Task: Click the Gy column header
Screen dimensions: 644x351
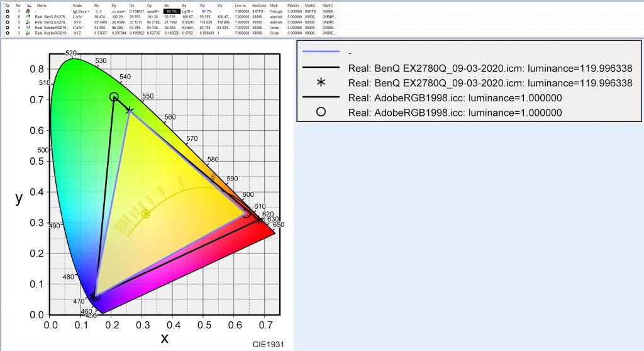Action: 149,5
